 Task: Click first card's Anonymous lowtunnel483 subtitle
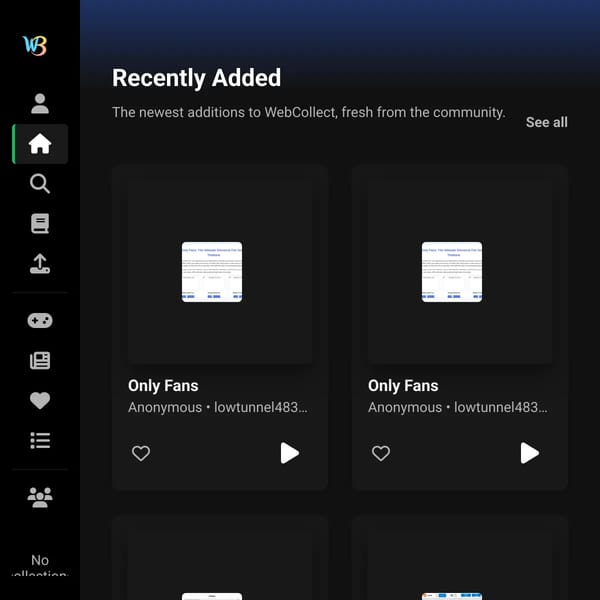pos(217,408)
